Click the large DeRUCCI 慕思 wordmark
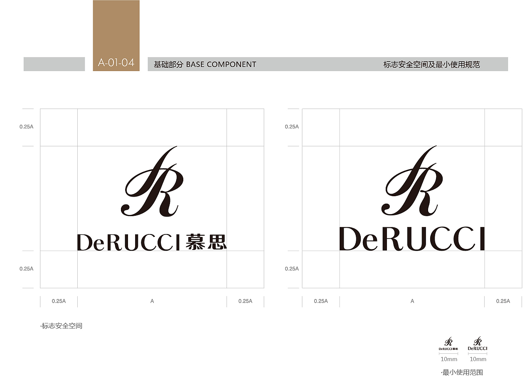The height and width of the screenshot is (392, 532). coord(152,242)
